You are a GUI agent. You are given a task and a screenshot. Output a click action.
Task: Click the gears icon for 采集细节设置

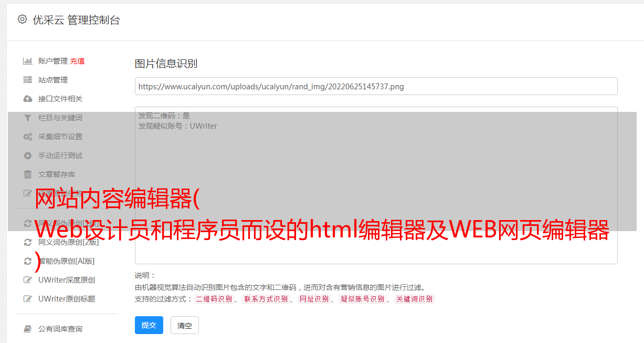point(28,137)
